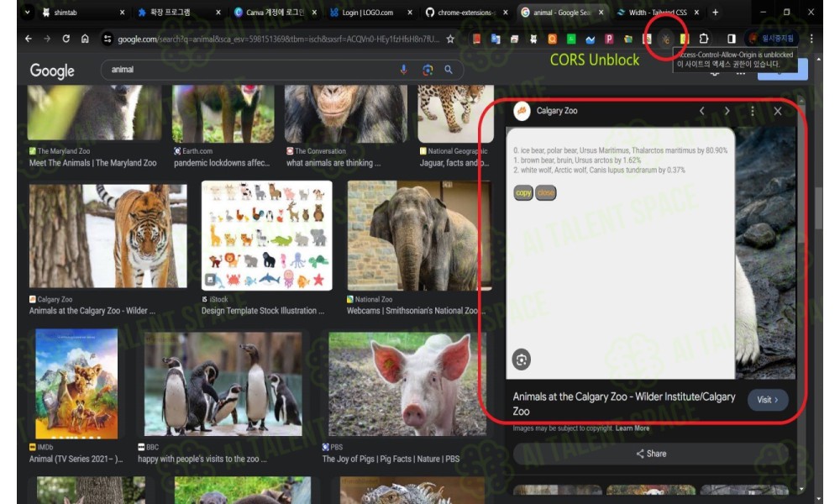Click the orange Q extension icon
The image size is (840, 504).
pyautogui.click(x=553, y=39)
